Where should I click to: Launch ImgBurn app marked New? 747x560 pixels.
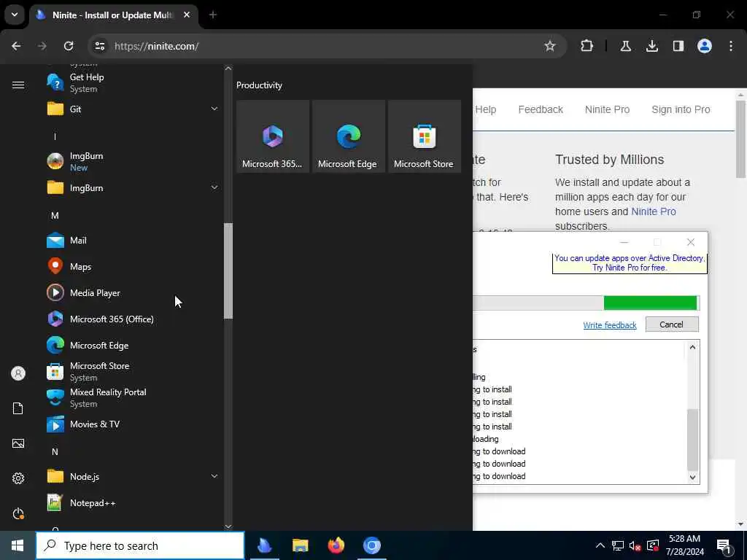click(132, 161)
